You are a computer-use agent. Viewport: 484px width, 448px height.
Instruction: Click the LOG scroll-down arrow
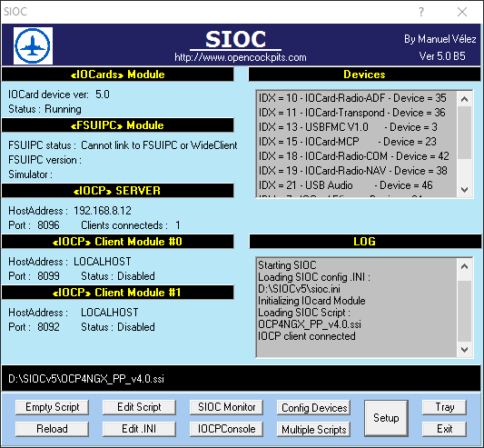tap(464, 350)
